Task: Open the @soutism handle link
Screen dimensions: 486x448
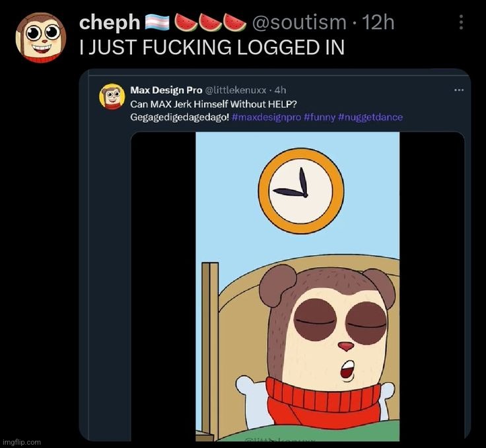Action: pos(299,23)
